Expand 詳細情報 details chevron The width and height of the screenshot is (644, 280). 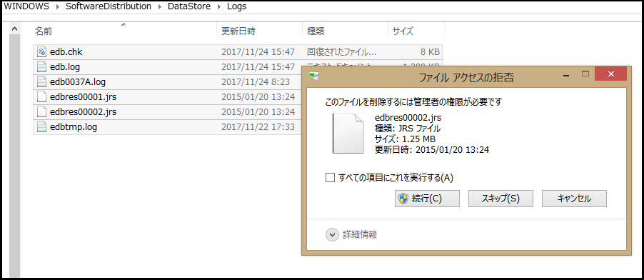point(331,235)
